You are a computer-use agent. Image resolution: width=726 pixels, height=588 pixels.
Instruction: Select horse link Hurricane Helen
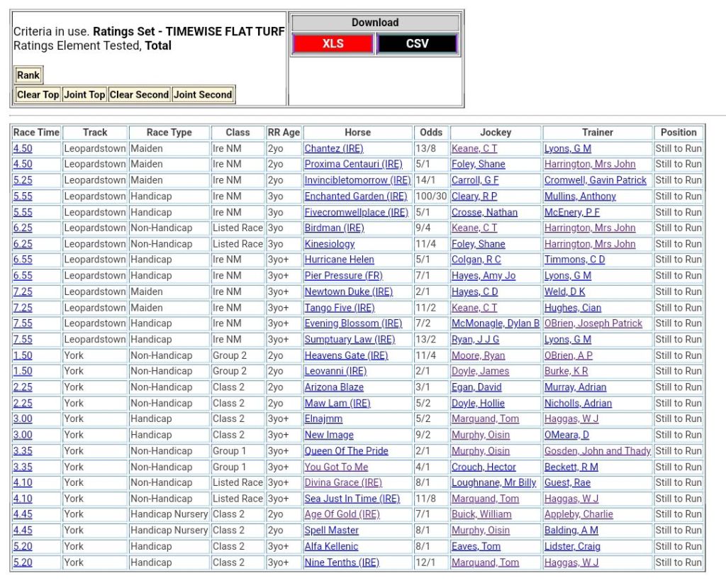[339, 260]
